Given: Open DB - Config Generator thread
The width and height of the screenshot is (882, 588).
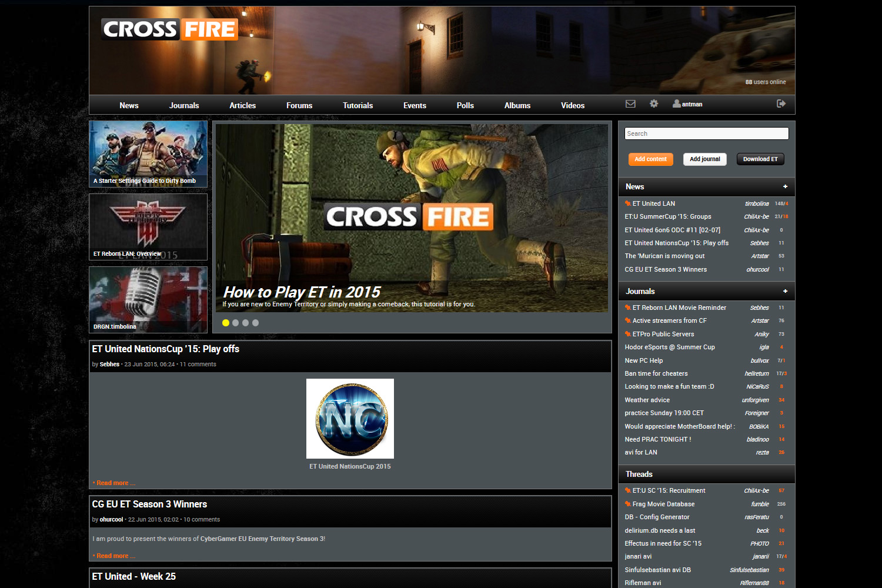Looking at the screenshot, I should [657, 517].
